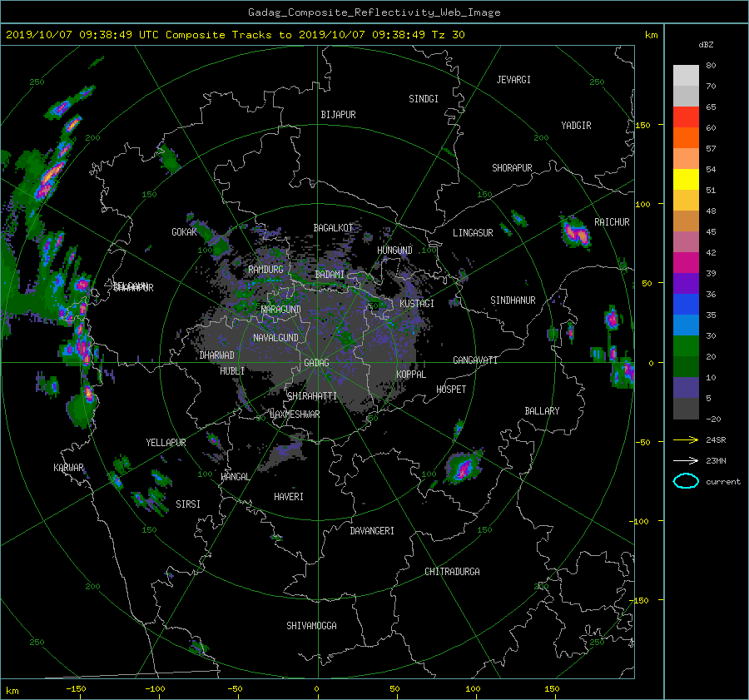The width and height of the screenshot is (749, 700).
Task: Click the SINDHANUR city label
Action: [x=513, y=300]
